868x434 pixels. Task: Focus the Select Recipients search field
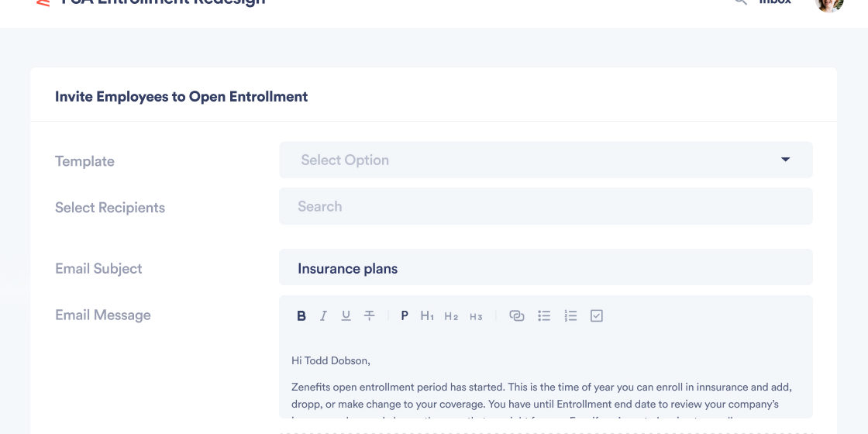[x=546, y=206]
